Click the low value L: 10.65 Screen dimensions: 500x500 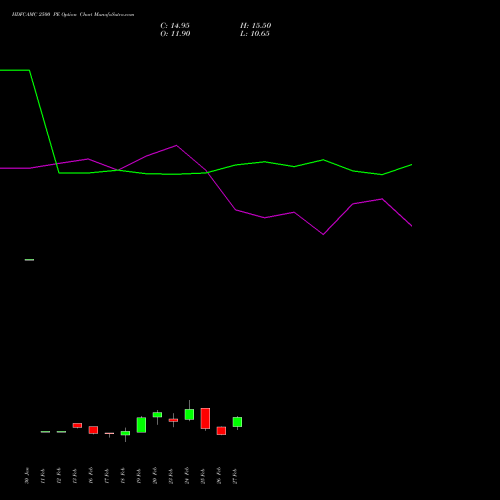click(x=255, y=34)
